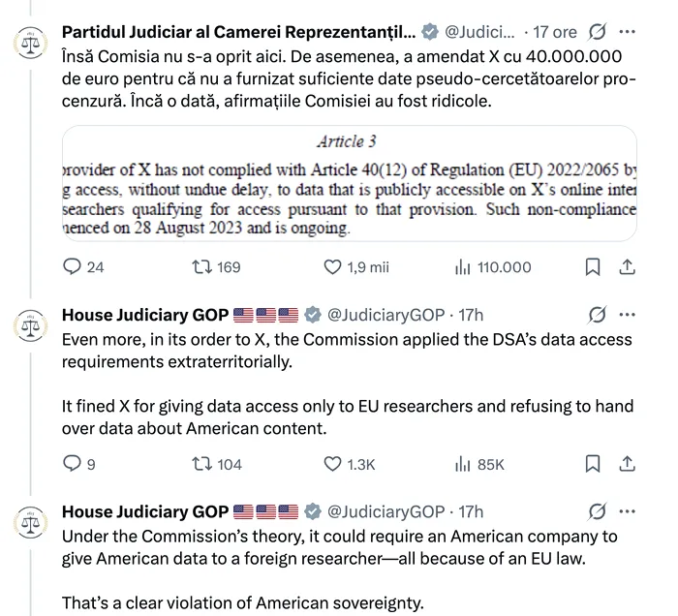The width and height of the screenshot is (678, 616).
Task: Bookmark the tweet about DSA data access requirements
Action: click(593, 465)
